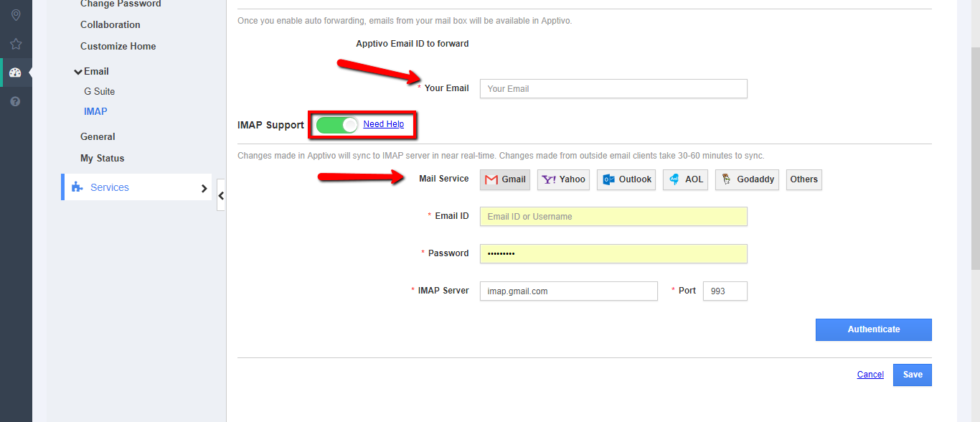This screenshot has height=422, width=980.
Task: Open the Need Help link
Action: pos(383,124)
